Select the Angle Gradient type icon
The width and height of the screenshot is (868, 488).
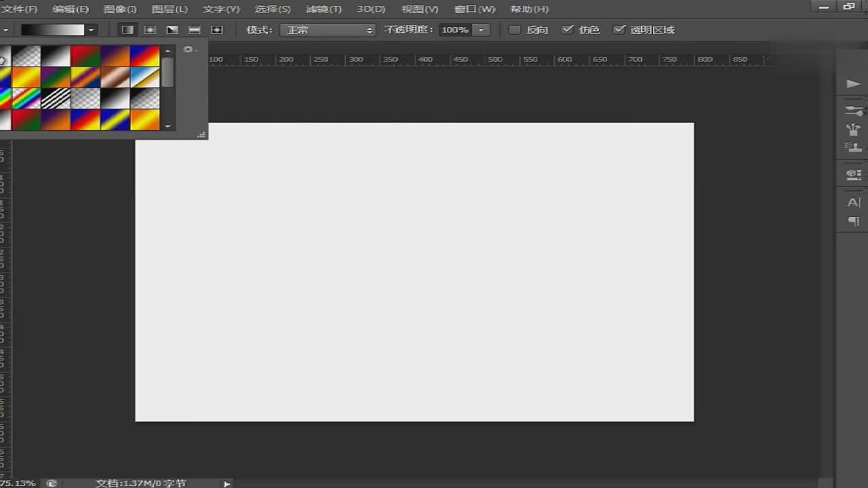pyautogui.click(x=172, y=30)
